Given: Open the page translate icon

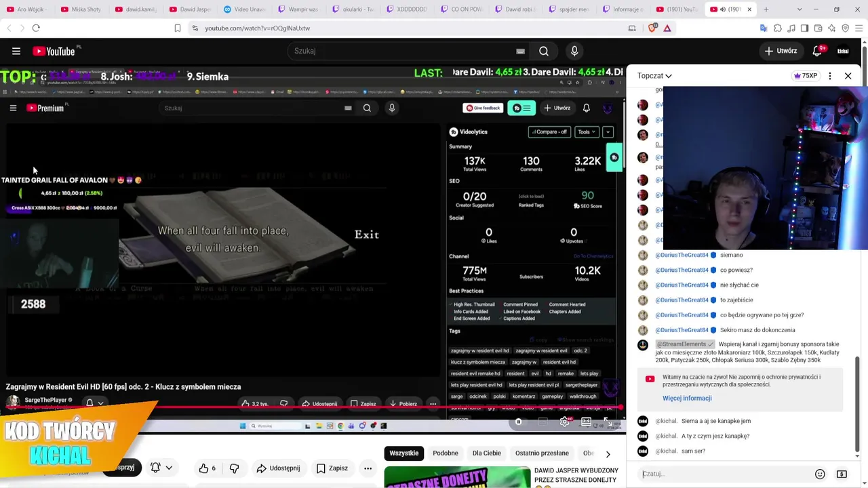Looking at the screenshot, I should [764, 28].
